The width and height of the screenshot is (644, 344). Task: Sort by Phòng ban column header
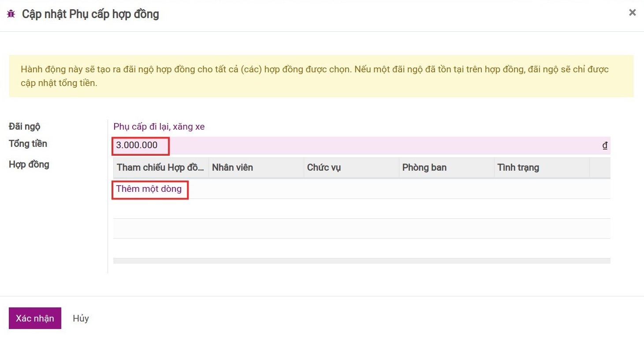pyautogui.click(x=424, y=168)
